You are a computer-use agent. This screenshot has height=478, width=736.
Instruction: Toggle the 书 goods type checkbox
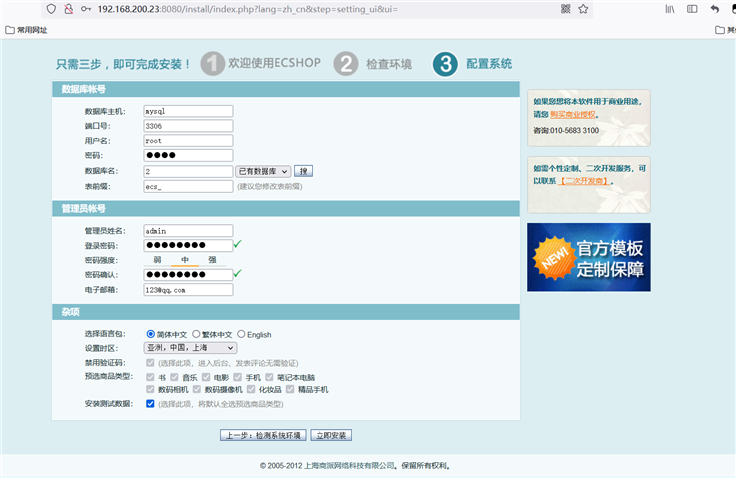150,377
